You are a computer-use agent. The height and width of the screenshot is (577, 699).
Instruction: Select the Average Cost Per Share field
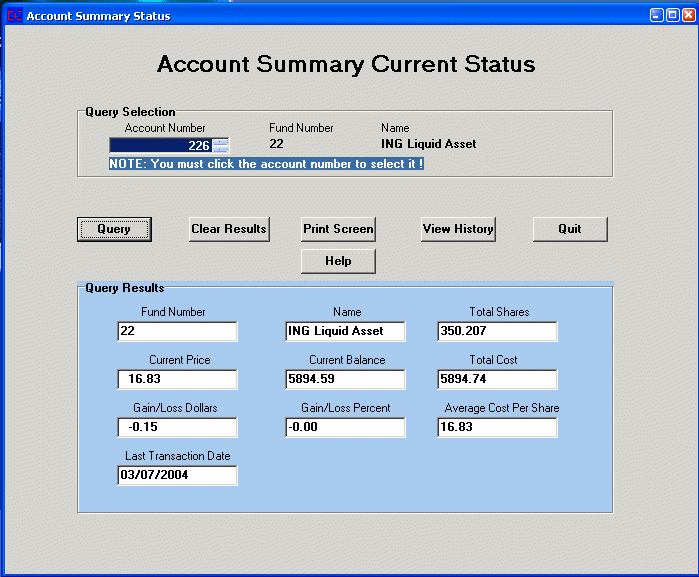pyautogui.click(x=498, y=428)
